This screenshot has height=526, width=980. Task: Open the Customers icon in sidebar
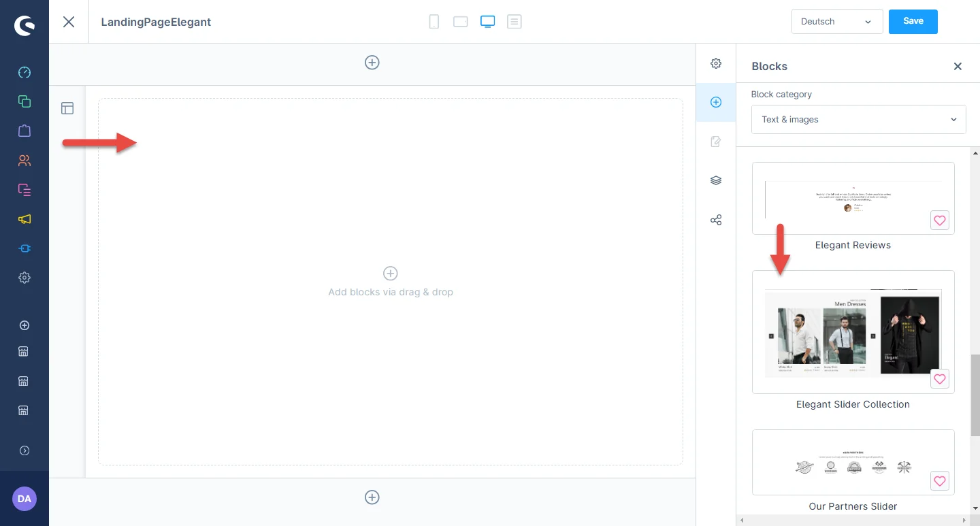point(24,161)
